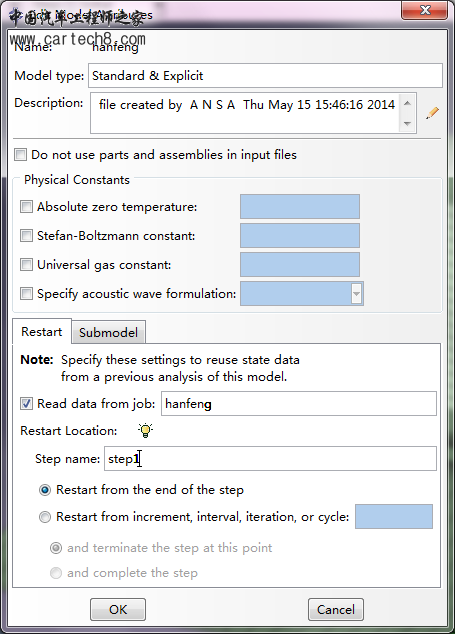Click the Step name input field
The image size is (455, 634).
pyautogui.click(x=270, y=459)
